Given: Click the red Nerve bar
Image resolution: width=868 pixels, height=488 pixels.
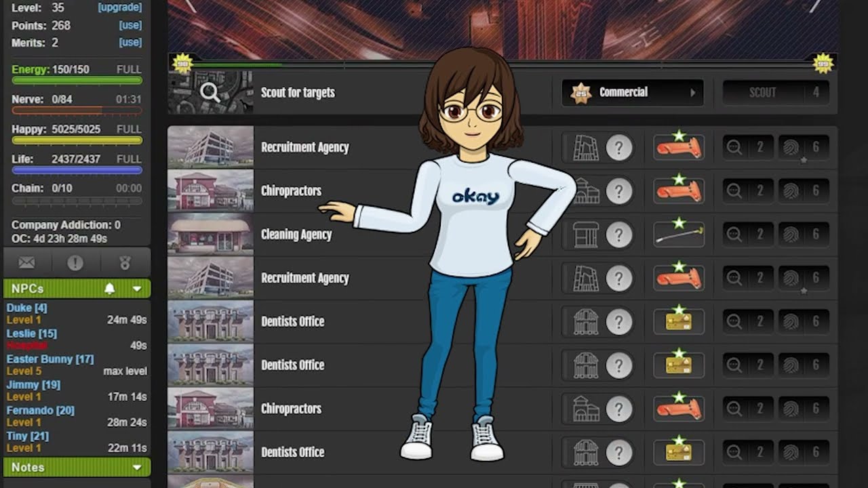Looking at the screenshot, I should pyautogui.click(x=77, y=110).
